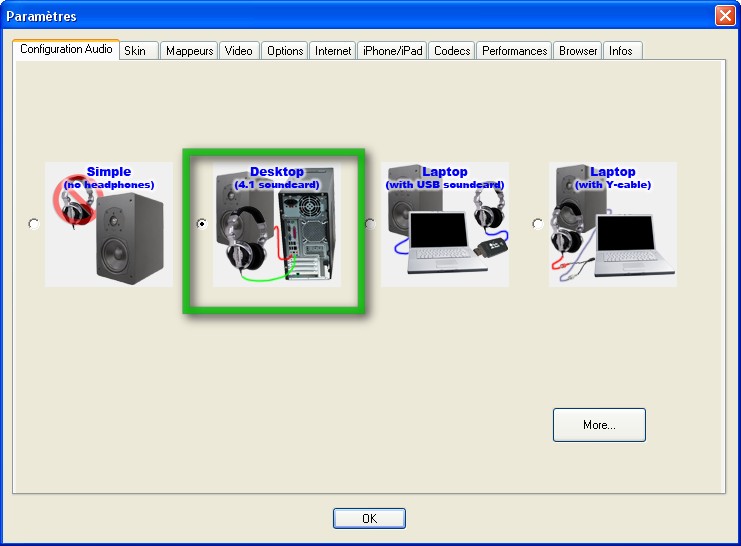Select the Simple (no headphones) setup image
The image size is (741, 546).
click(x=108, y=225)
